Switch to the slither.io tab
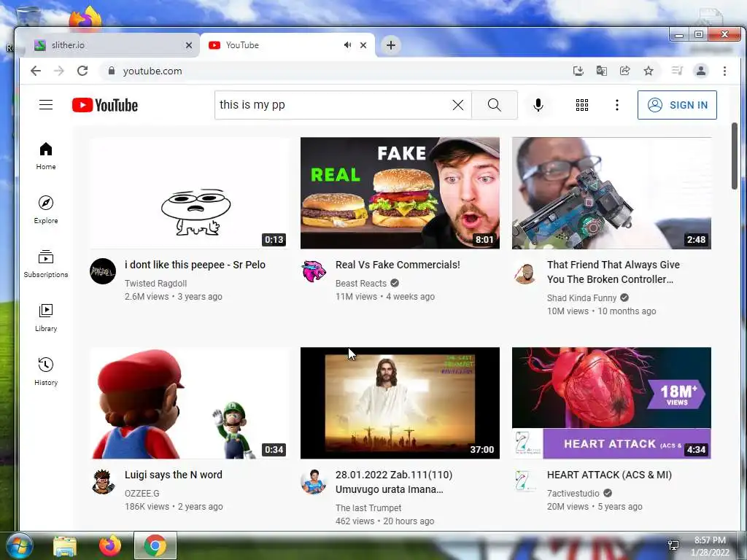The image size is (747, 560). (109, 45)
